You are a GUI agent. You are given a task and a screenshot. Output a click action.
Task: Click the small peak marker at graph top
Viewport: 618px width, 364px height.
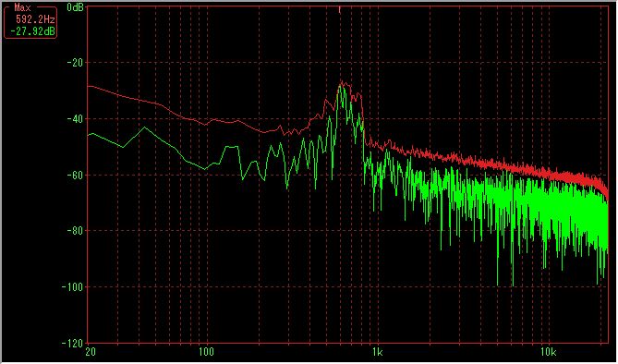(x=339, y=10)
